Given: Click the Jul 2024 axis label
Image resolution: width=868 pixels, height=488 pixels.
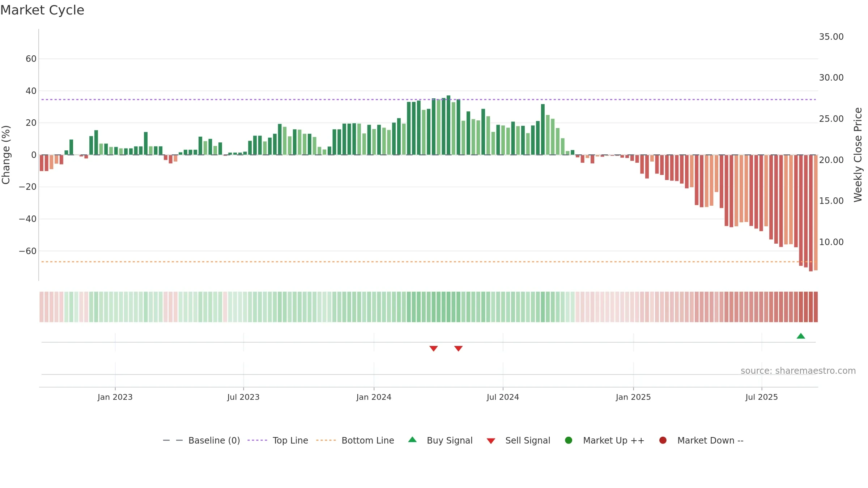Looking at the screenshot, I should (x=503, y=397).
